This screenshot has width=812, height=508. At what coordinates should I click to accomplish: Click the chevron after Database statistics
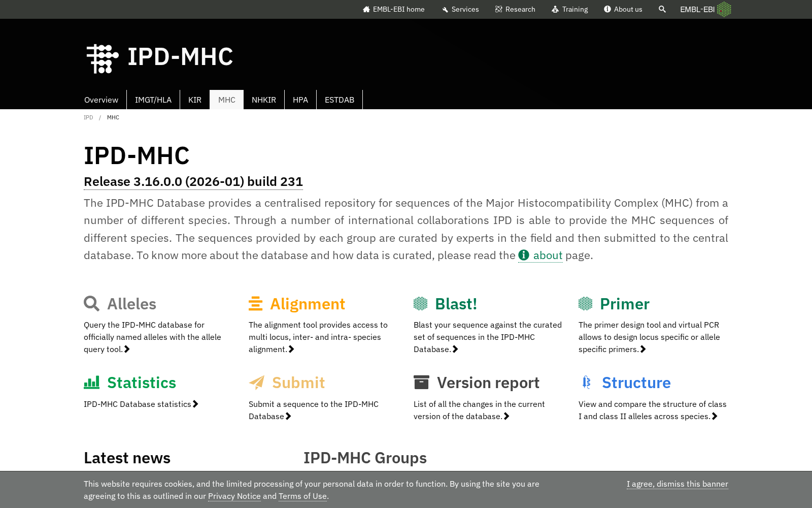tap(195, 404)
